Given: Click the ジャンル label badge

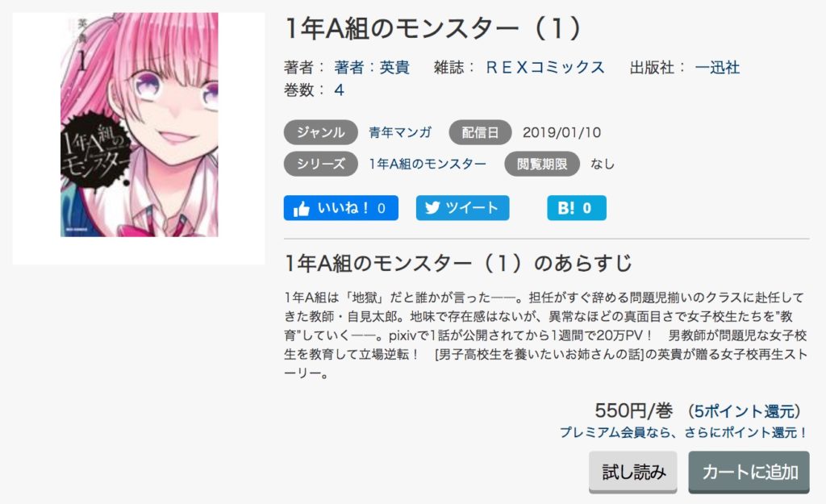Looking at the screenshot, I should tap(321, 132).
